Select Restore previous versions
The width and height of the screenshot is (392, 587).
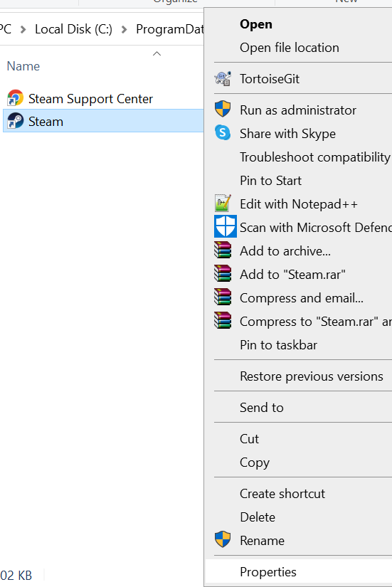click(312, 376)
